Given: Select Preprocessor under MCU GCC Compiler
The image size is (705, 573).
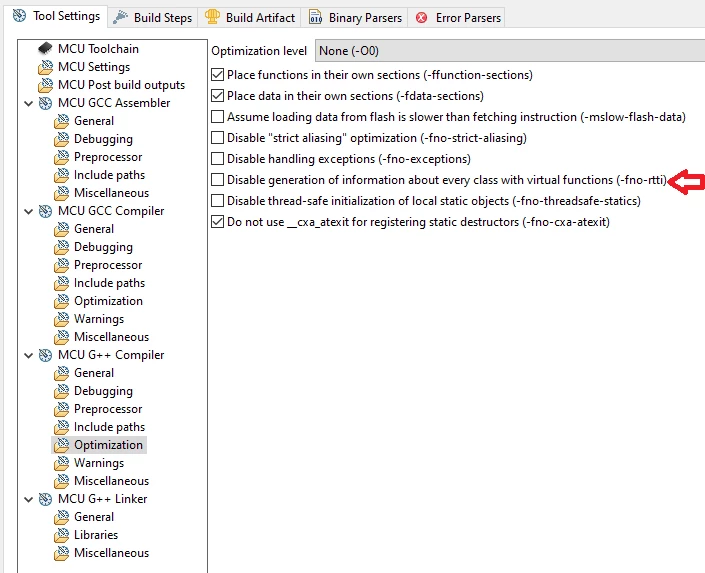Looking at the screenshot, I should click(108, 265).
